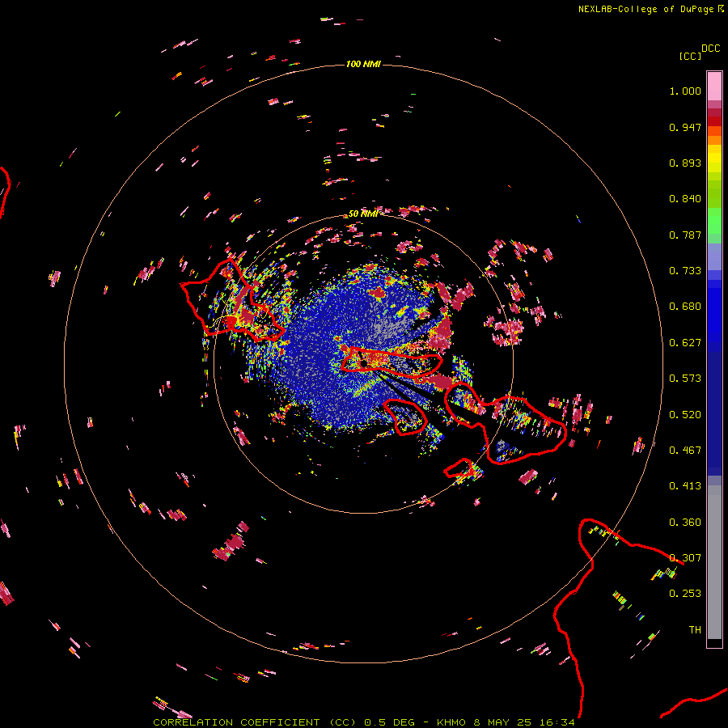Select the 0.467 color scale value
The height and width of the screenshot is (728, 728).
click(685, 451)
